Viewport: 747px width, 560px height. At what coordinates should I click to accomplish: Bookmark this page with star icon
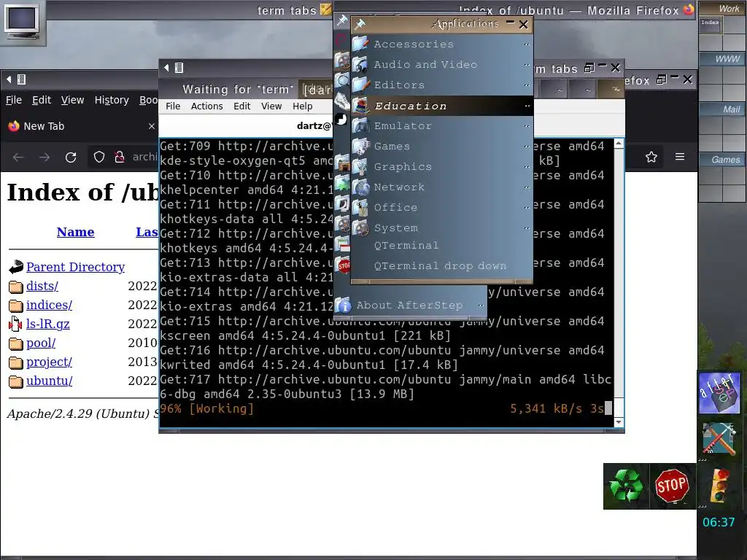point(651,157)
